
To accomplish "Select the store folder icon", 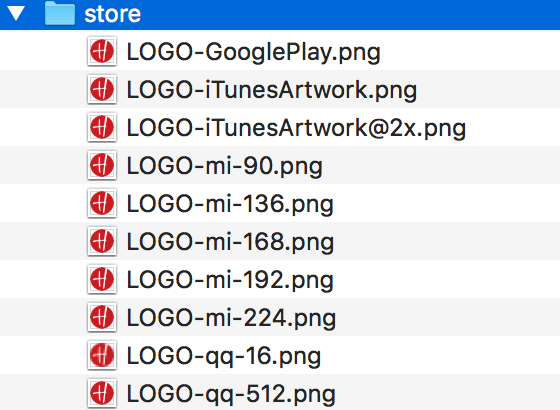I will 60,13.
